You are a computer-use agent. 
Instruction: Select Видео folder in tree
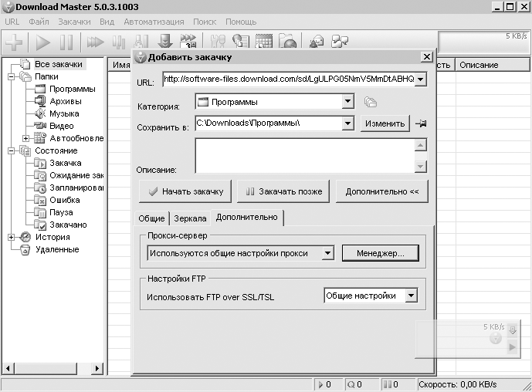tap(62, 126)
